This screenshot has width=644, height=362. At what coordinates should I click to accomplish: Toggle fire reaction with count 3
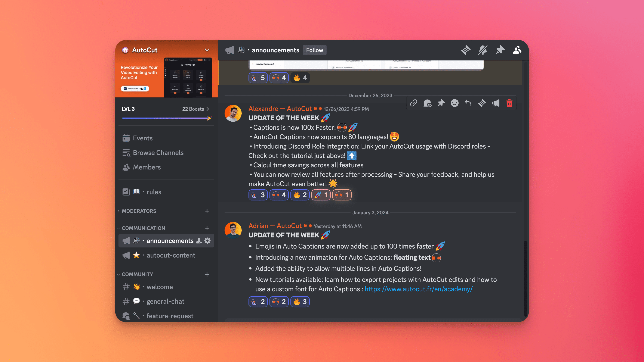pyautogui.click(x=300, y=302)
